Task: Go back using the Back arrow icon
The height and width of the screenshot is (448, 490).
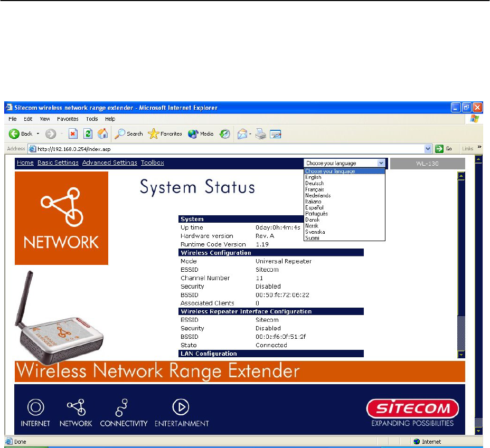Action: [x=14, y=134]
